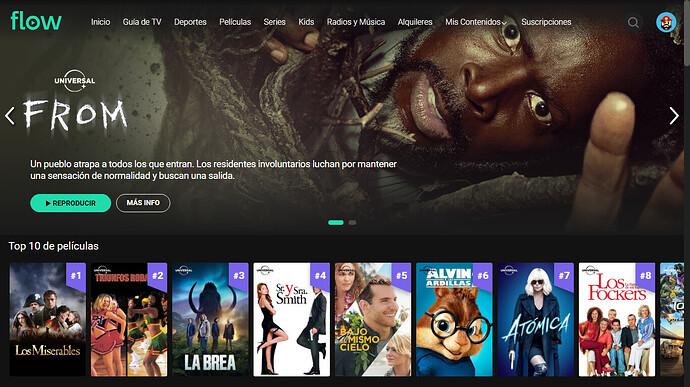The height and width of the screenshot is (387, 690).
Task: Click Más Info button
Action: pos(143,203)
